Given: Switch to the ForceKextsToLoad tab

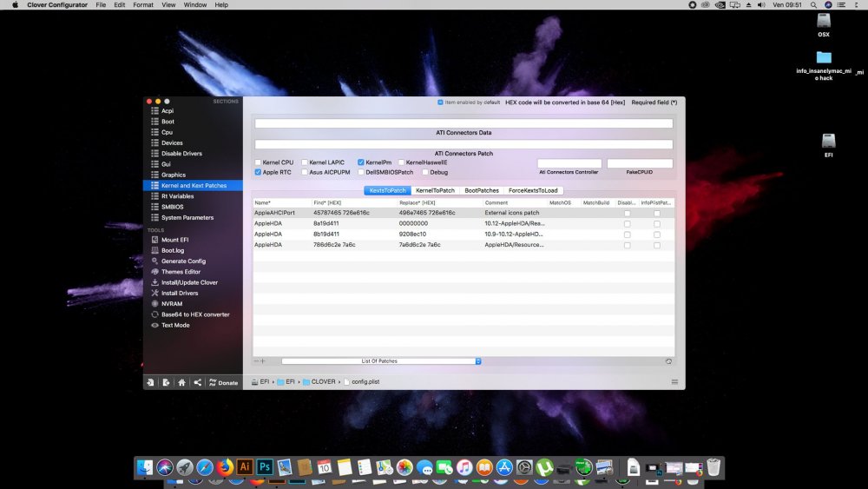Looking at the screenshot, I should click(533, 190).
